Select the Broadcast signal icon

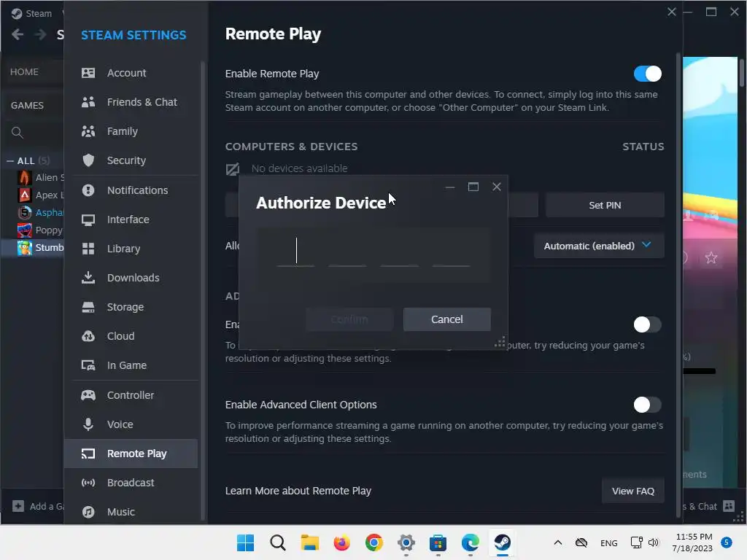click(88, 483)
